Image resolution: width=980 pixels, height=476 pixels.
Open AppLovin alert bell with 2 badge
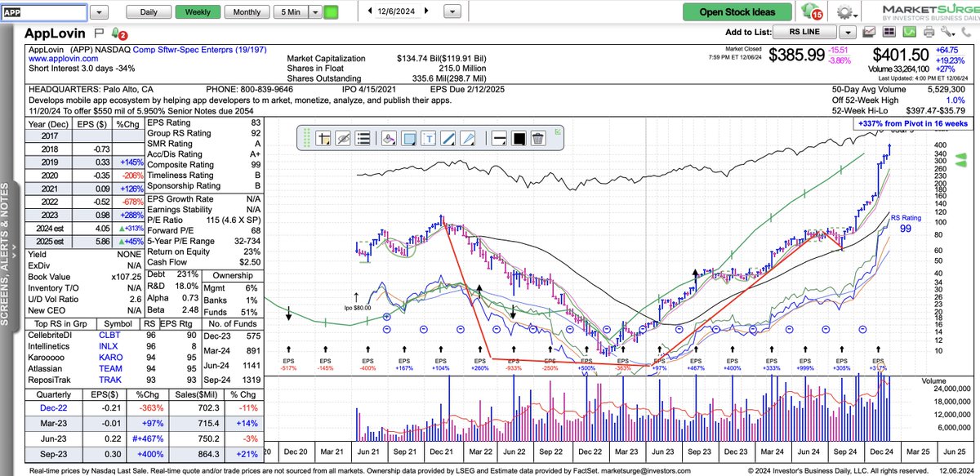(118, 33)
